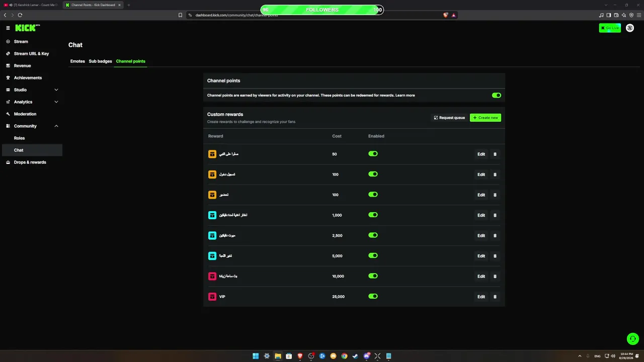Switch to the Kendrick Lamar YouTube tab
Viewport: 644px width, 362px height.
31,5
